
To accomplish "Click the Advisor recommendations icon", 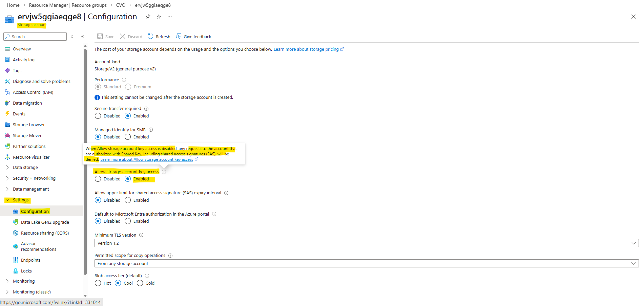I will [x=16, y=246].
